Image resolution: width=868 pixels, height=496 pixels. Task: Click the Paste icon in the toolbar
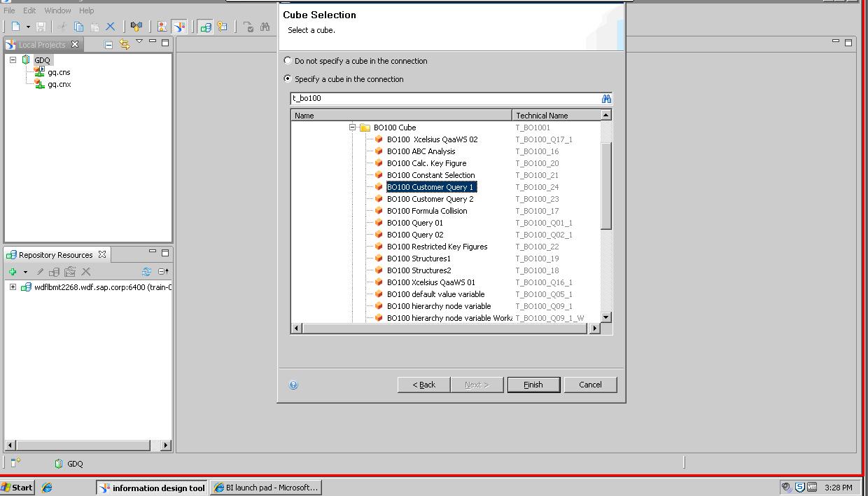click(94, 27)
